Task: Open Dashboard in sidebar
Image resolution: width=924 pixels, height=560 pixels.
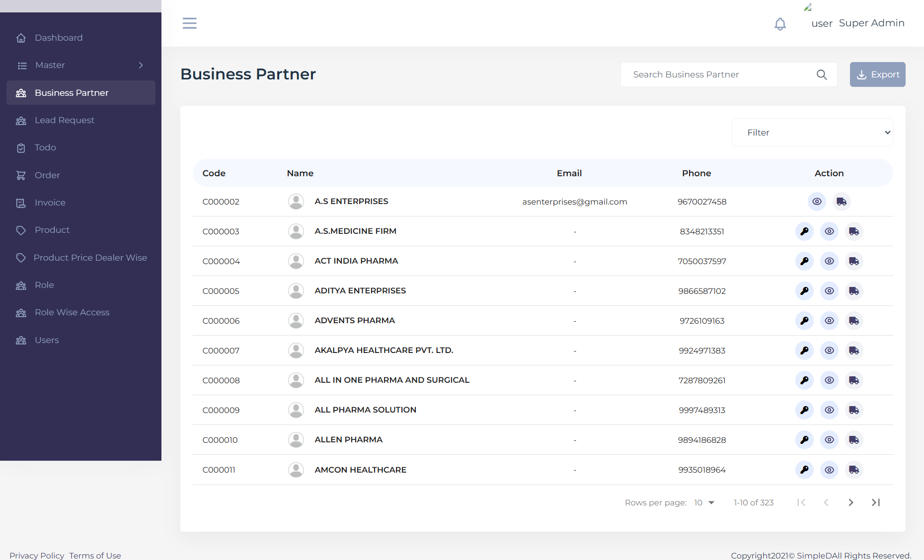Action: click(x=80, y=38)
